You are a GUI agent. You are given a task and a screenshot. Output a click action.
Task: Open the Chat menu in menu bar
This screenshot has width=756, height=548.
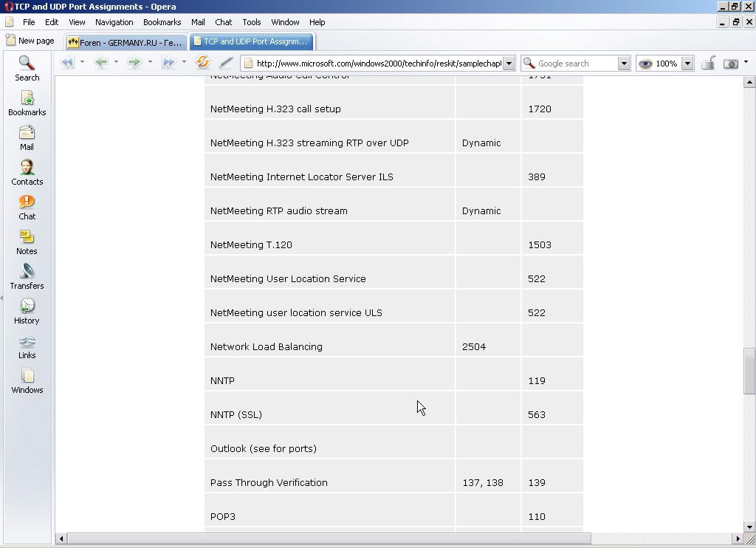click(x=223, y=22)
